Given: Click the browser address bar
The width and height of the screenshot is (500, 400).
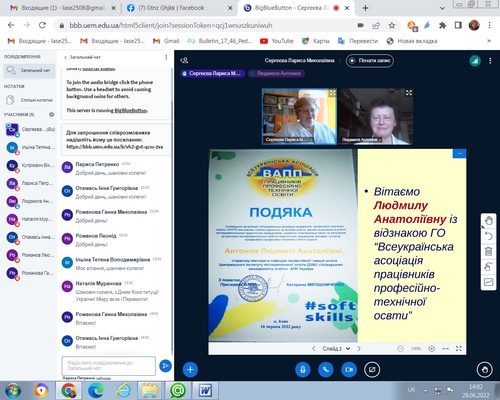Looking at the screenshot, I should (x=207, y=25).
